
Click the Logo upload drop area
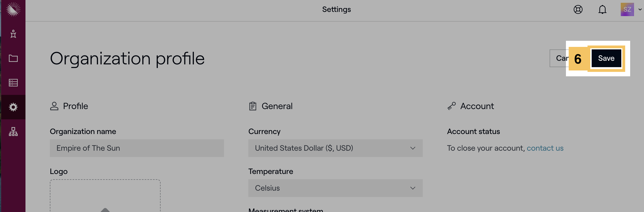click(x=105, y=196)
